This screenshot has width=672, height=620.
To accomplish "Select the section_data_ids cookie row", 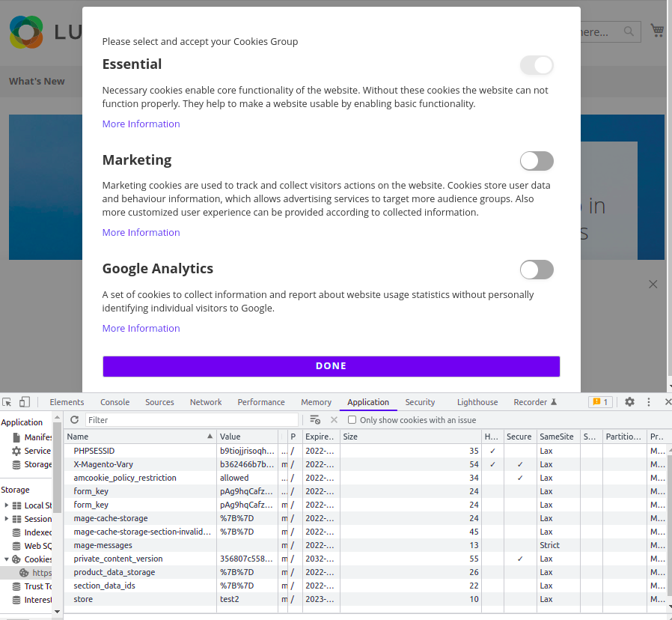I will pyautogui.click(x=366, y=586).
